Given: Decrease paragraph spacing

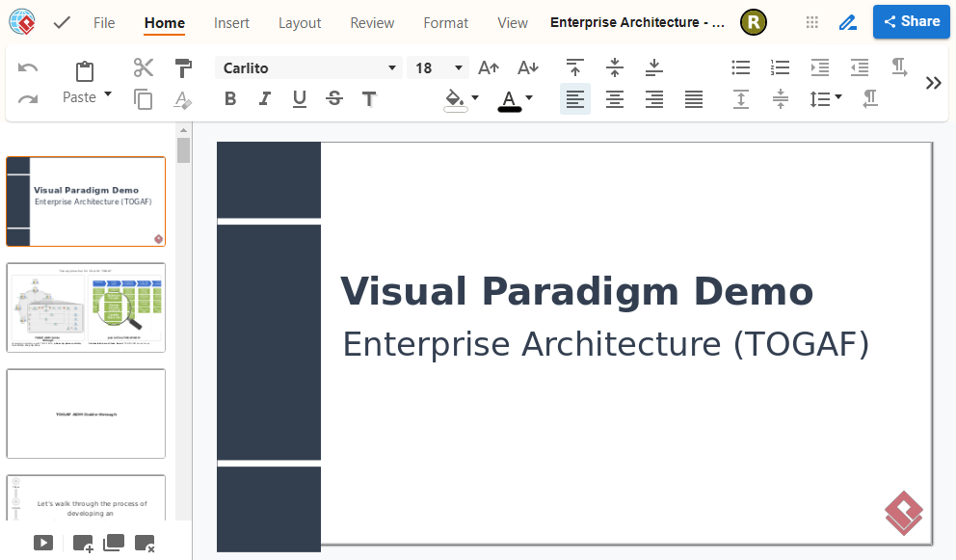Looking at the screenshot, I should [781, 99].
